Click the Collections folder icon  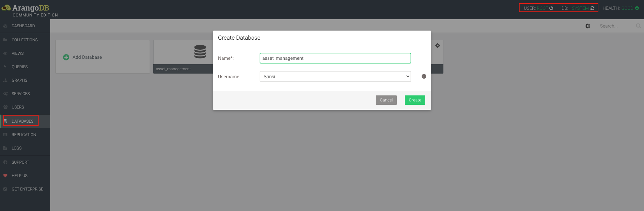[x=5, y=40]
